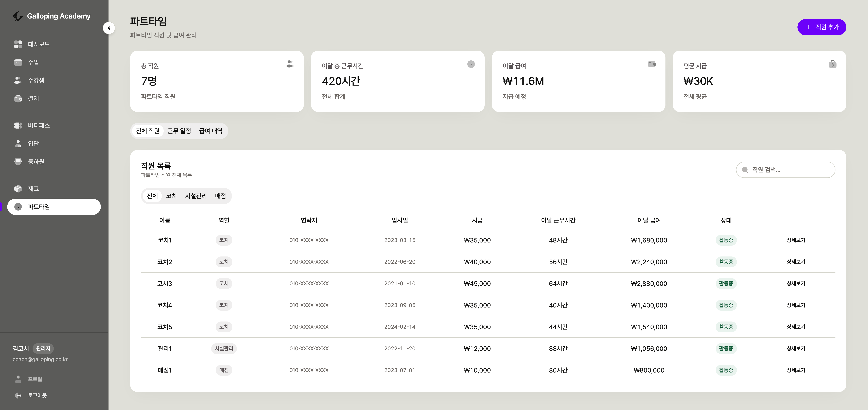Click the 시급 column header
Image resolution: width=868 pixels, height=410 pixels.
[x=477, y=220]
